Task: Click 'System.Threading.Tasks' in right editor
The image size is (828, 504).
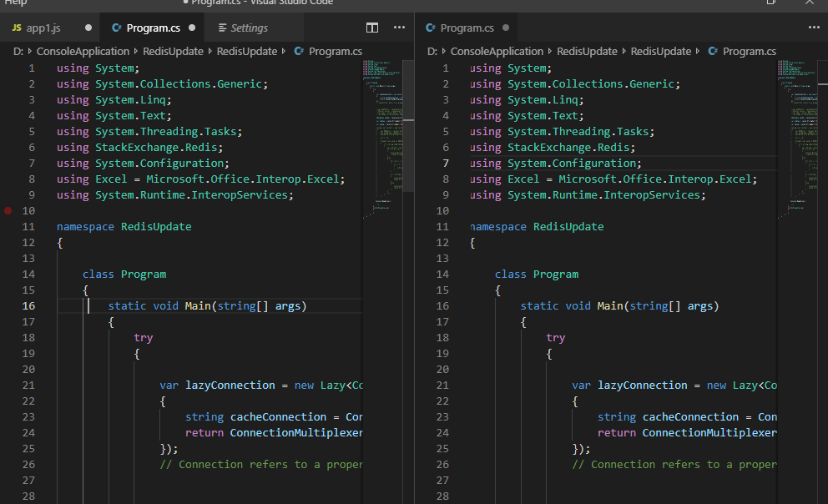Action: pyautogui.click(x=578, y=131)
